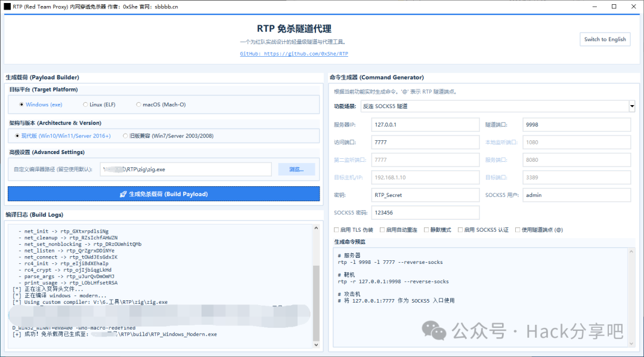
Task: Click the 目标主机/IP field 192.168.1.10
Action: pyautogui.click(x=425, y=177)
